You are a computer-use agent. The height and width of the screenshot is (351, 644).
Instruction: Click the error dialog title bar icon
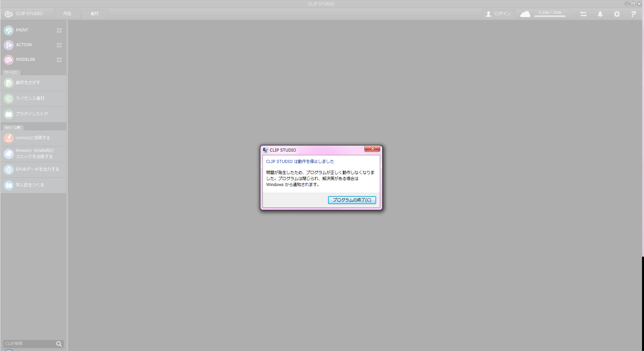pos(265,150)
